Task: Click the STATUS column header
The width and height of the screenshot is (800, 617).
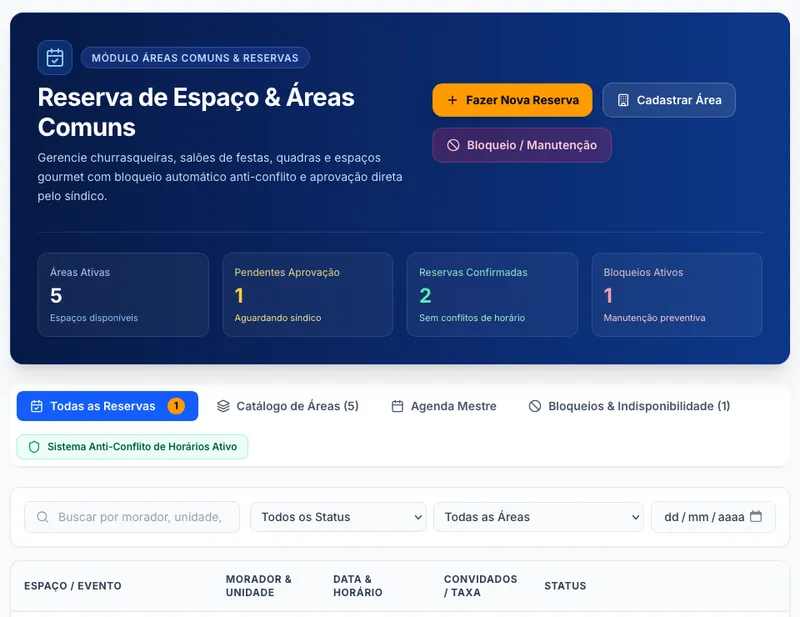Action: coord(565,586)
